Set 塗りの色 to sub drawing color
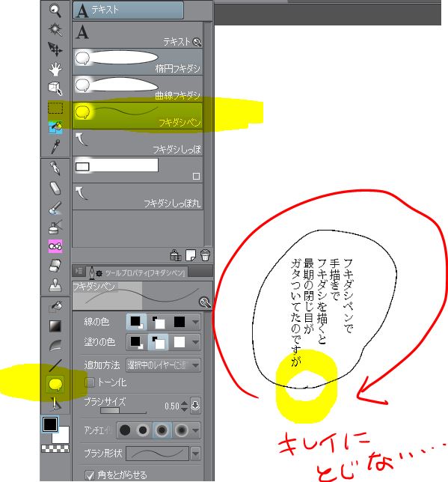 [158, 342]
